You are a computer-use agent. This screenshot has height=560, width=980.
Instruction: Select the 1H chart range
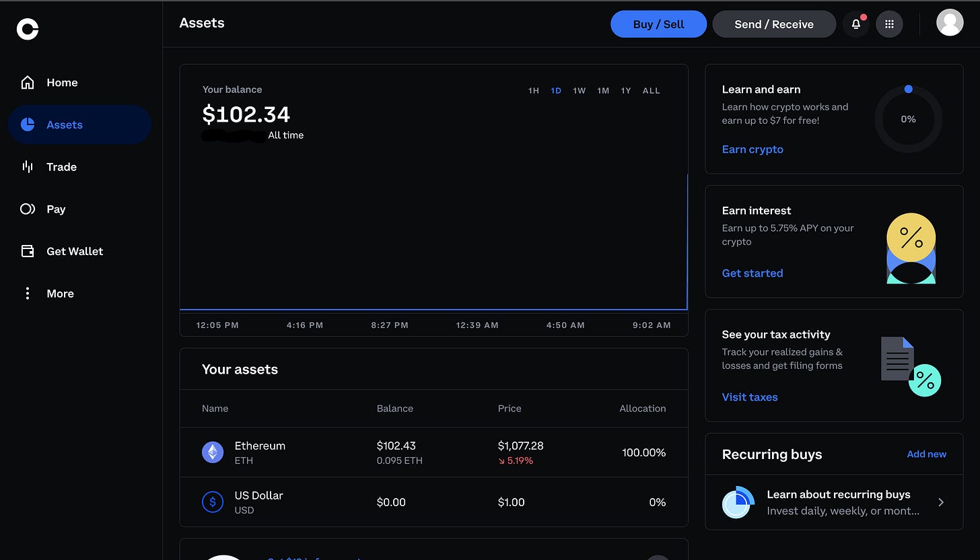click(534, 91)
